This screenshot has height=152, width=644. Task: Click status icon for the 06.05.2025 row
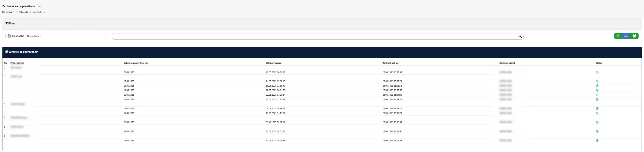[x=597, y=122]
